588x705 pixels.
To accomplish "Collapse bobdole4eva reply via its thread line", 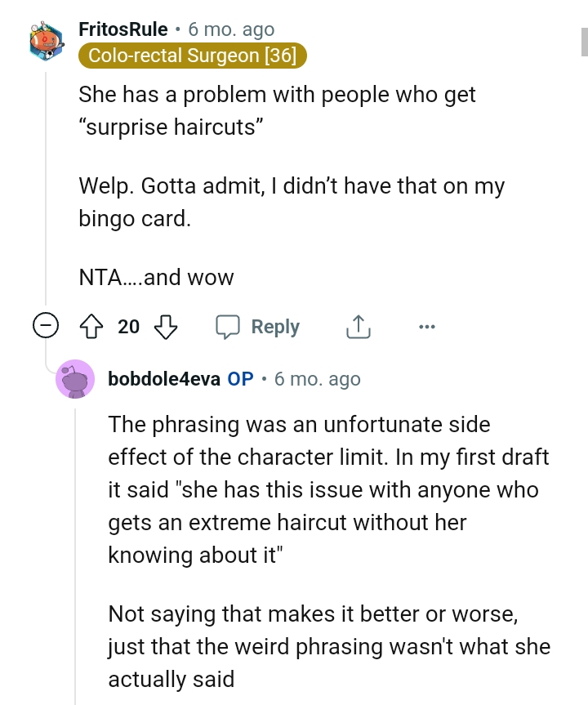I will click(x=75, y=556).
